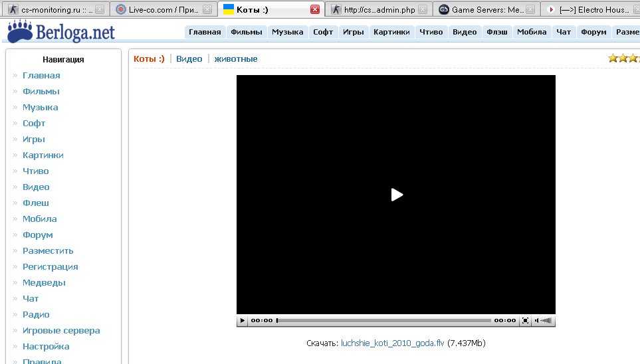Open Форум from the top navigation bar
640x364 pixels.
[593, 32]
